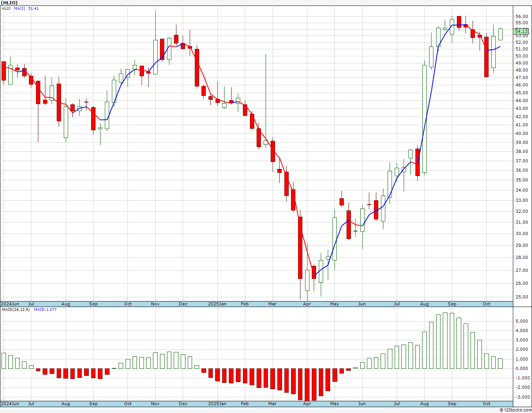
Task: Select the 51.41 moving average value
Action: click(x=33, y=9)
